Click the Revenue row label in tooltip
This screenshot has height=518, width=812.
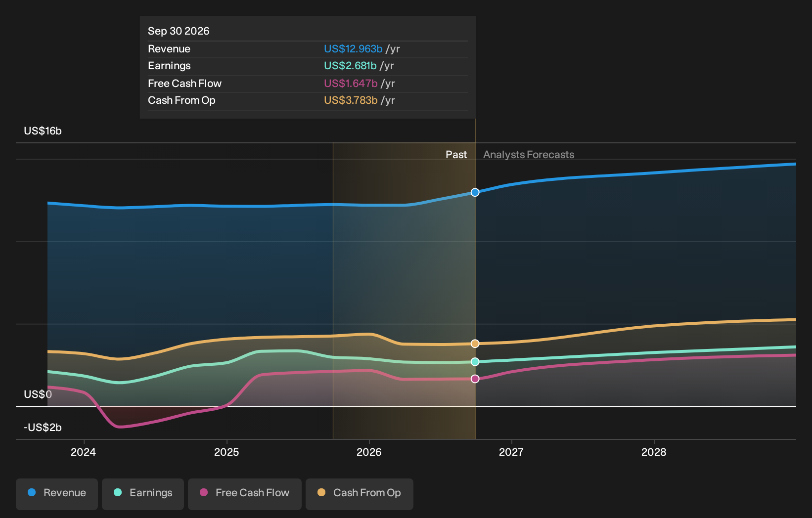pos(169,49)
